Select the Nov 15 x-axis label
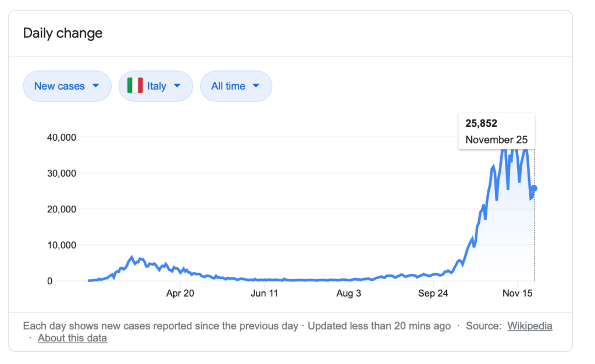The height and width of the screenshot is (364, 595). click(x=518, y=294)
